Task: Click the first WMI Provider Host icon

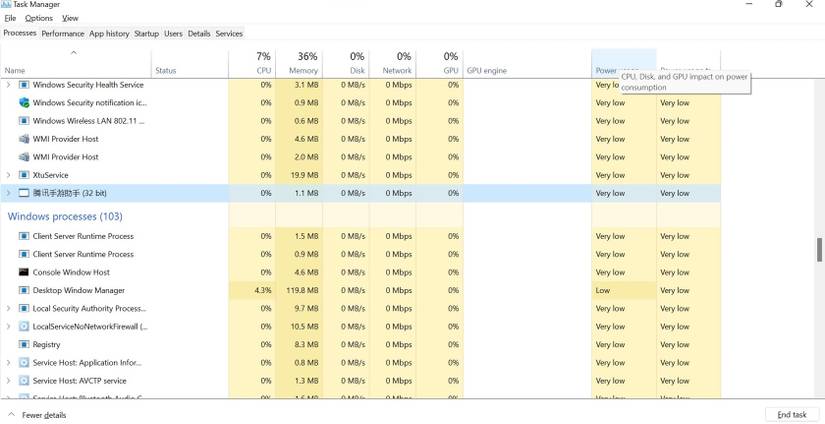Action: 24,139
